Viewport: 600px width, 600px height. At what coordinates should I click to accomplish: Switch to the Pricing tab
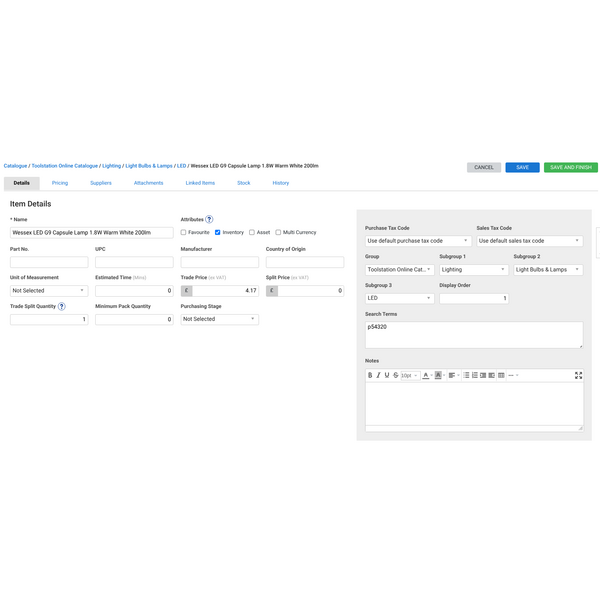60,183
